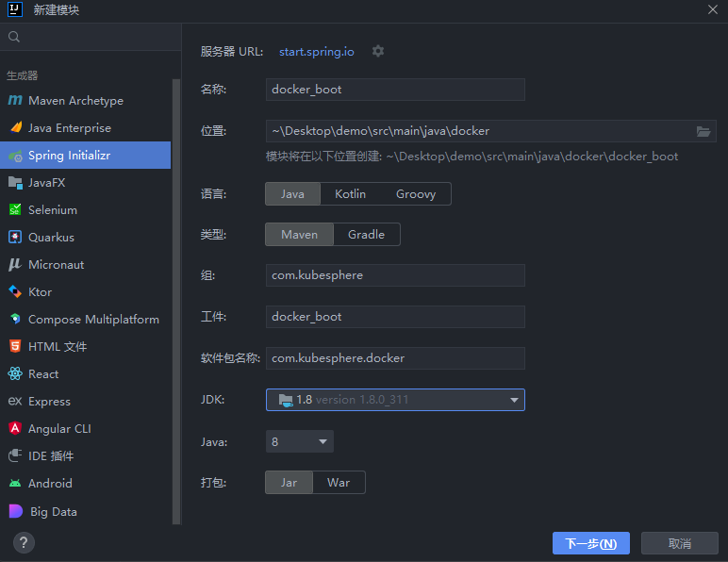728x562 pixels.
Task: Open server URL settings gear
Action: click(378, 51)
